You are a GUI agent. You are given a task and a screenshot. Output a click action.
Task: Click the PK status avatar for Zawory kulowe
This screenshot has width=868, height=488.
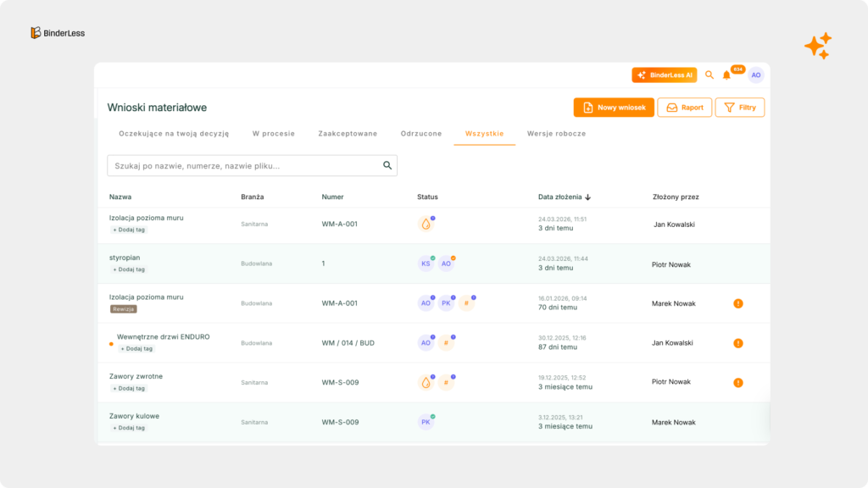point(426,422)
